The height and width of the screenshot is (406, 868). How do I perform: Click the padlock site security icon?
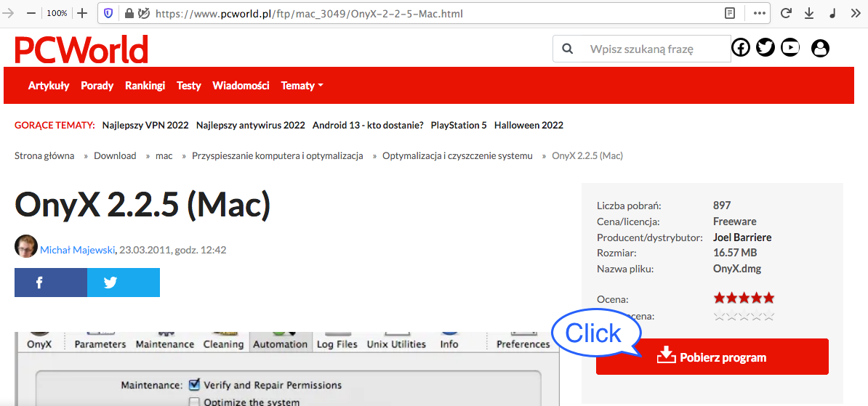point(129,13)
